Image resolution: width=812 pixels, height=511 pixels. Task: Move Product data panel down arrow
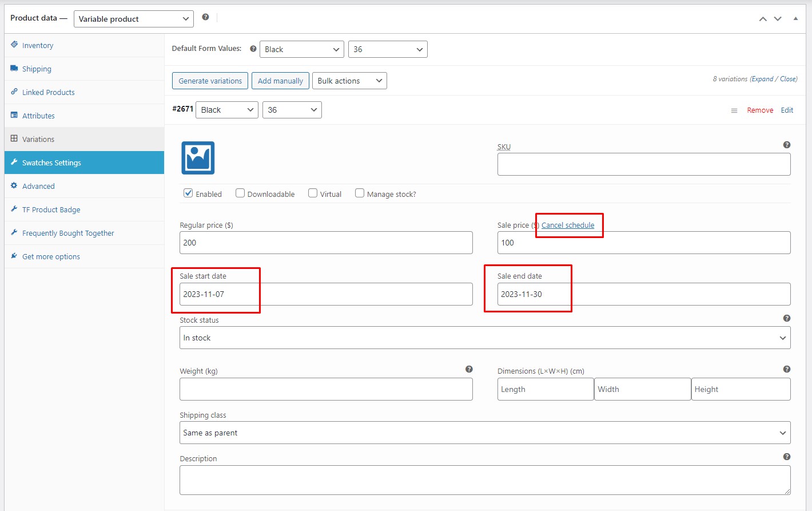778,19
